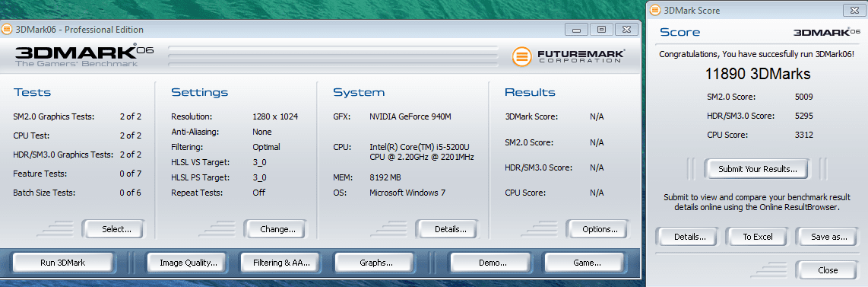Click the Settings section heading
Viewport: 868px width, 287px height.
(199, 92)
